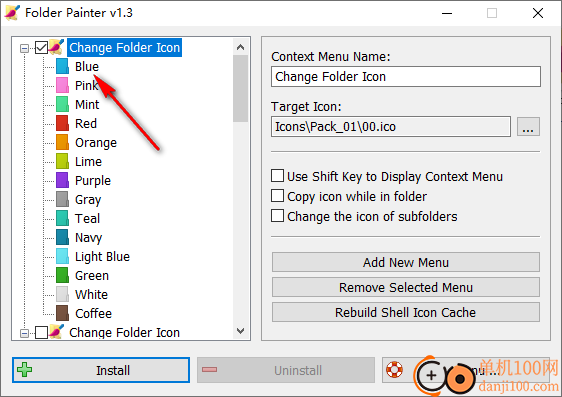
Task: Close the Folder Painter window
Action: 538,13
